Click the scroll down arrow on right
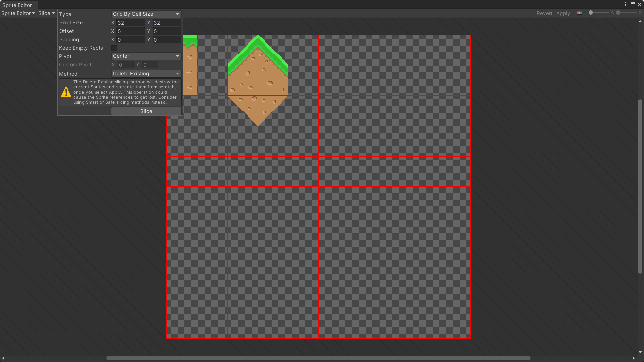 (x=640, y=352)
